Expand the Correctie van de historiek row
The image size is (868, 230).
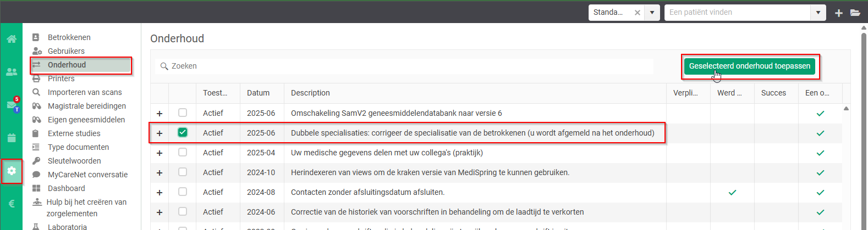(x=160, y=212)
